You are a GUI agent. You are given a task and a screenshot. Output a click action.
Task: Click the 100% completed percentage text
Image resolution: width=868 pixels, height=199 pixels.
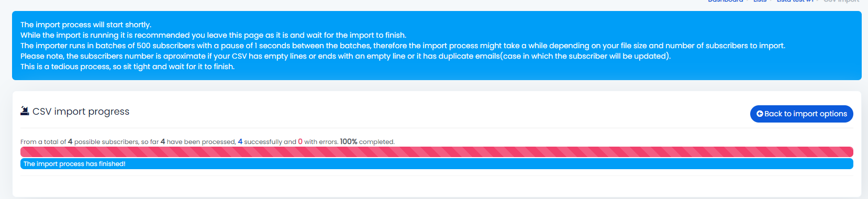tap(367, 142)
